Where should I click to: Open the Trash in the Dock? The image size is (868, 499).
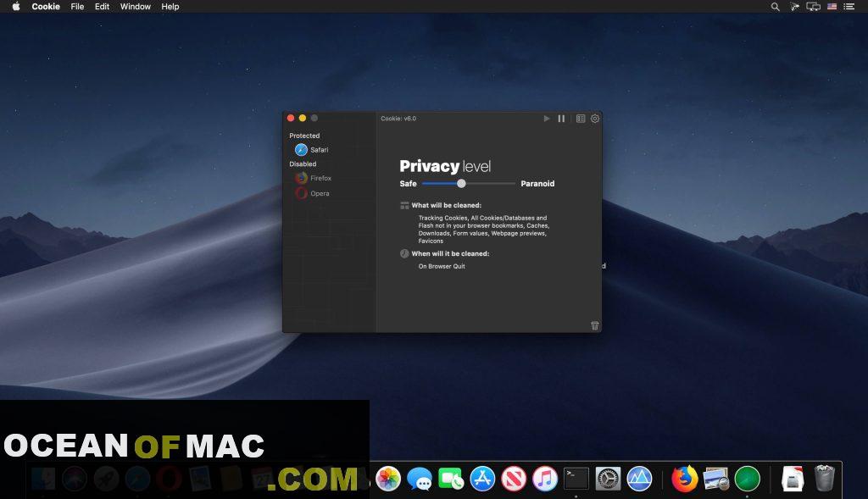(x=824, y=478)
